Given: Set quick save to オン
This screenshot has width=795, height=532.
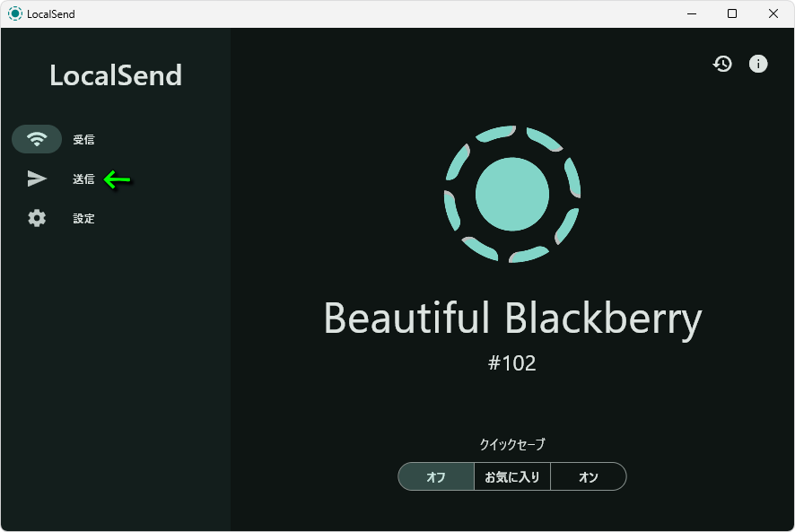Looking at the screenshot, I should click(x=588, y=476).
